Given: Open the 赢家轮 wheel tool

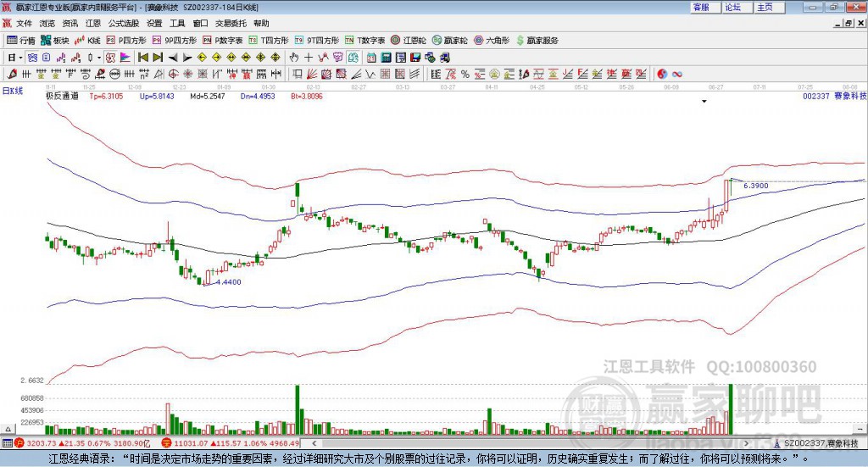Looking at the screenshot, I should pyautogui.click(x=449, y=41).
